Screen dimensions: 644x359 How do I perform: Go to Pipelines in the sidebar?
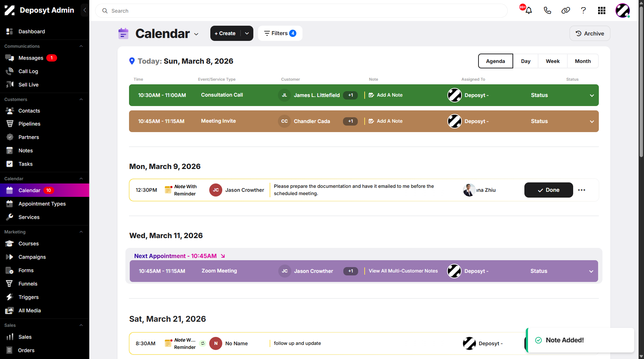click(x=44, y=124)
